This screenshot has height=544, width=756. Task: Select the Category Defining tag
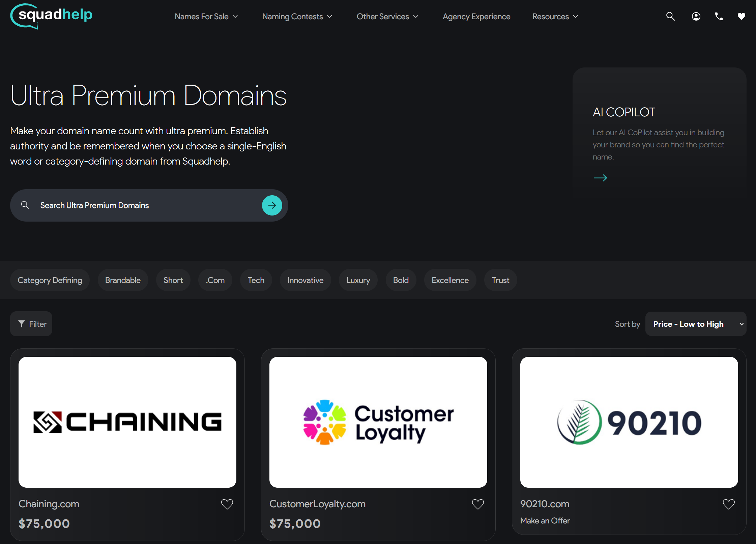point(50,280)
